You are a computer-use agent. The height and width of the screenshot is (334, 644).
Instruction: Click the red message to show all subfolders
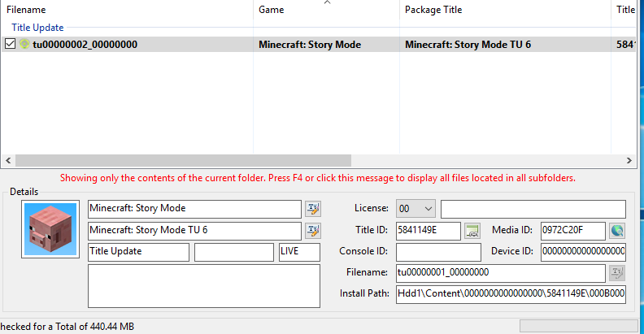pos(317,178)
